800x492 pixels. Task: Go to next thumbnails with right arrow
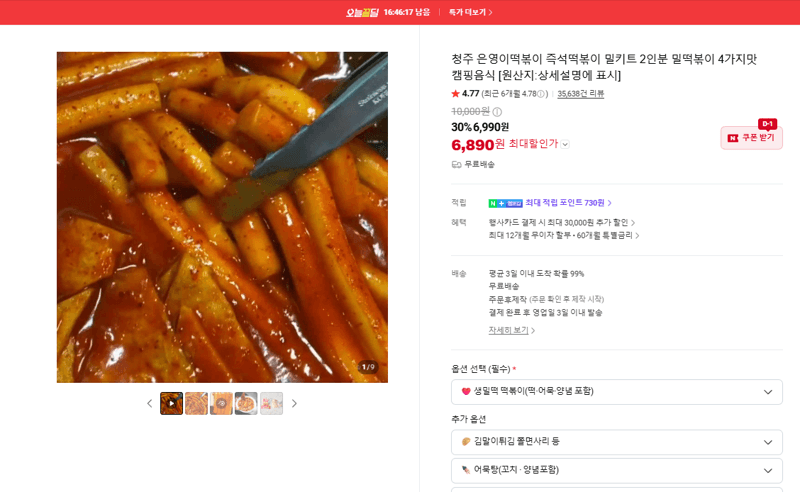pyautogui.click(x=294, y=403)
